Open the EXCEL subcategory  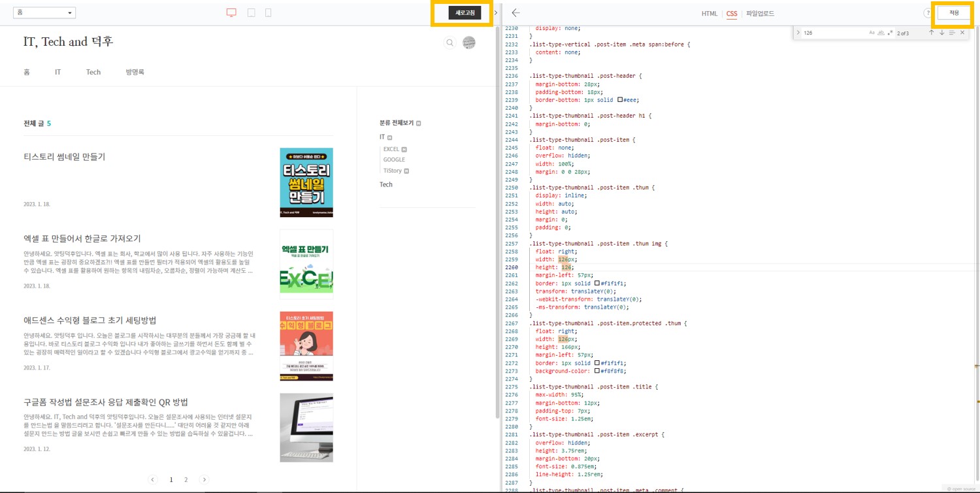click(x=391, y=149)
